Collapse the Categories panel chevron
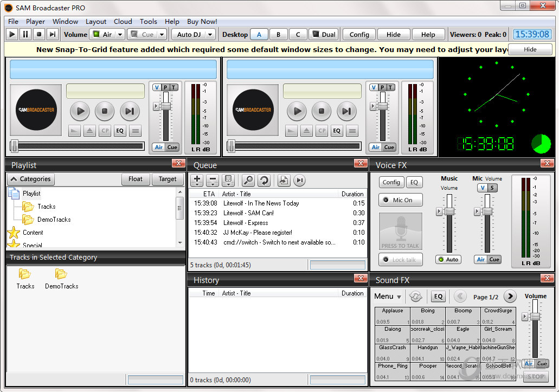 [14, 179]
